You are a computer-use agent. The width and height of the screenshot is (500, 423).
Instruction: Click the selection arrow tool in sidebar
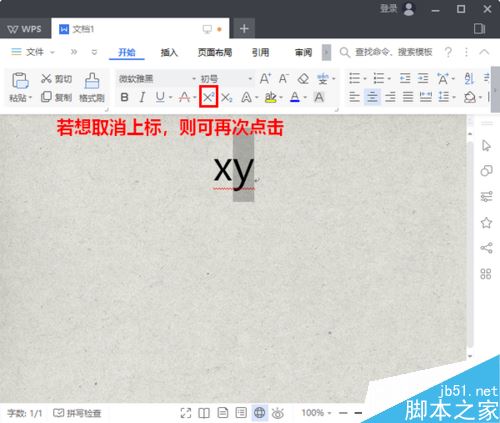click(486, 146)
